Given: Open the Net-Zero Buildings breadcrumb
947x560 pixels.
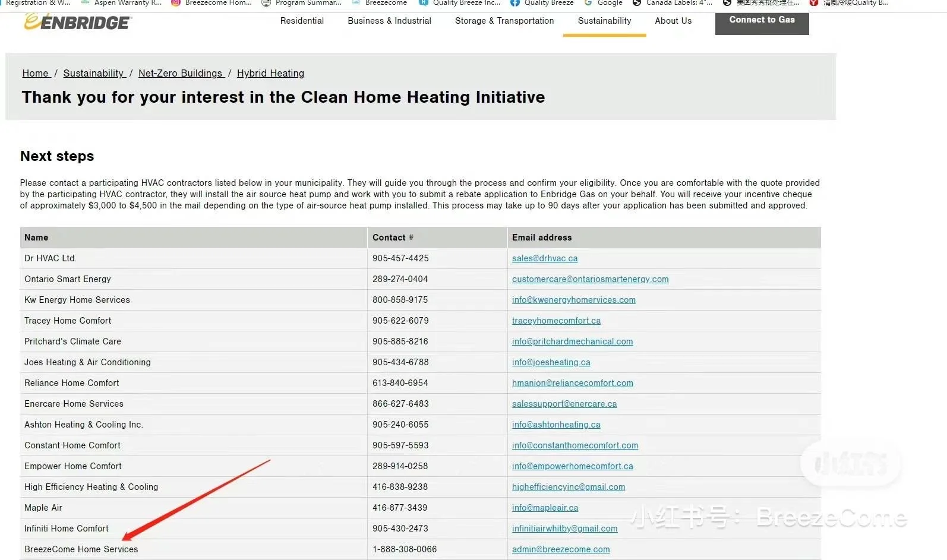Looking at the screenshot, I should click(x=180, y=73).
